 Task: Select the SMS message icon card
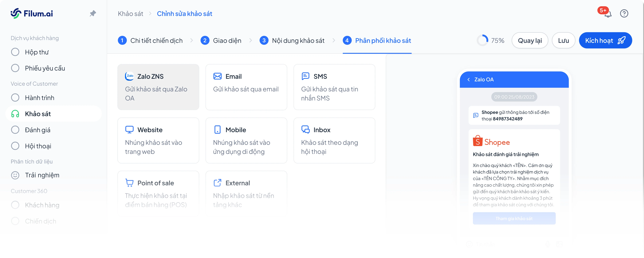coord(305,76)
